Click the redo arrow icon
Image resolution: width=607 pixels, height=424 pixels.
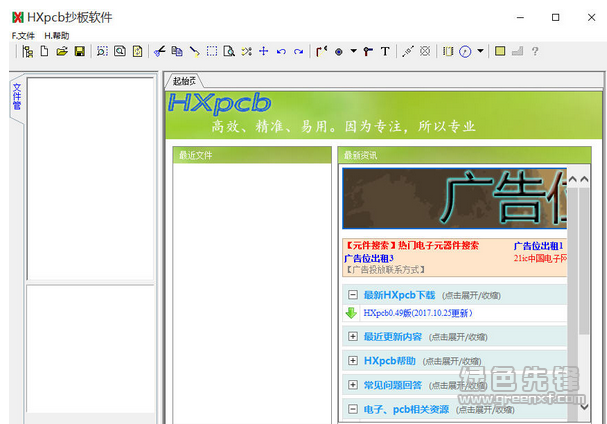click(x=298, y=51)
